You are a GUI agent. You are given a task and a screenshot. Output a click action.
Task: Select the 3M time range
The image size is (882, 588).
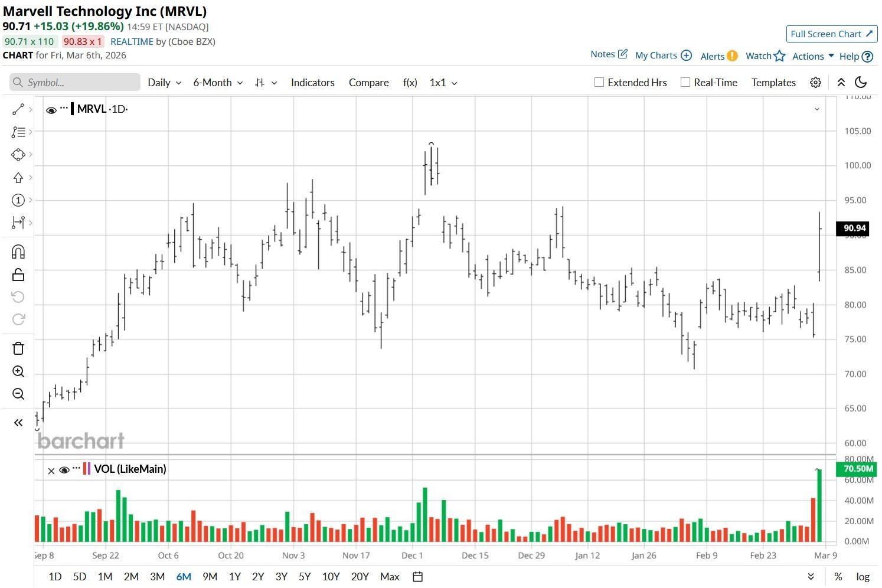click(157, 577)
